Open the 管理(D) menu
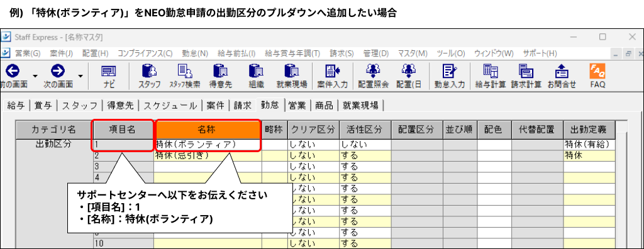This screenshot has width=644, height=249. click(x=376, y=53)
